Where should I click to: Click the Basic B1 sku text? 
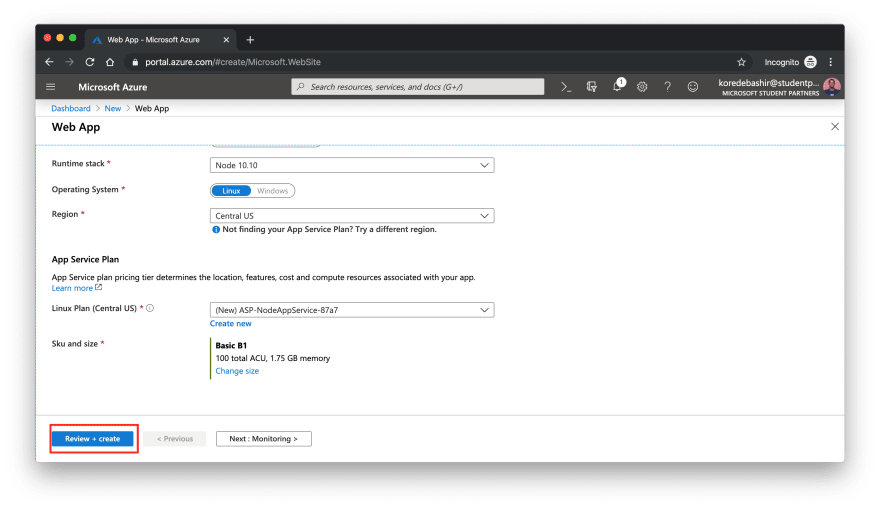pos(231,346)
